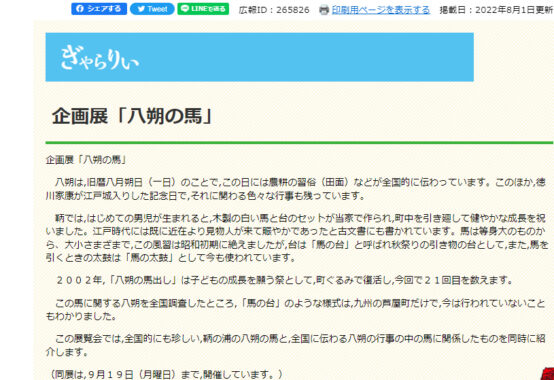Viewport: 554px width, 380px height.
Task: Share the page via シェアする button
Action: pos(99,9)
